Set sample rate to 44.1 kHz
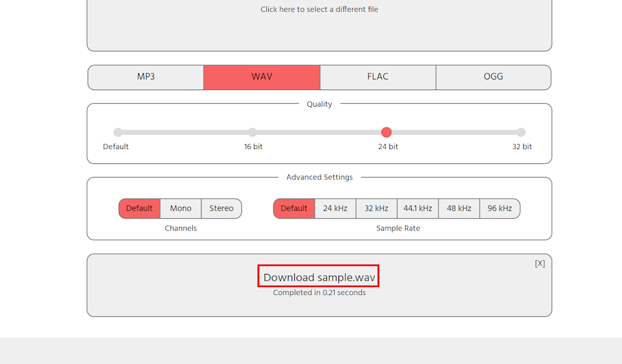622x364 pixels. coord(418,208)
